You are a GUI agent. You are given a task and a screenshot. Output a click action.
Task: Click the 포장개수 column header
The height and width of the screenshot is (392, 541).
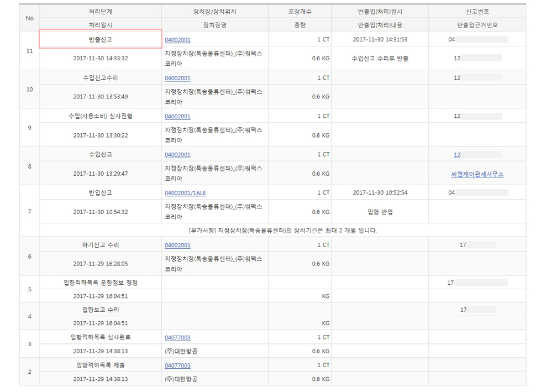tap(300, 11)
